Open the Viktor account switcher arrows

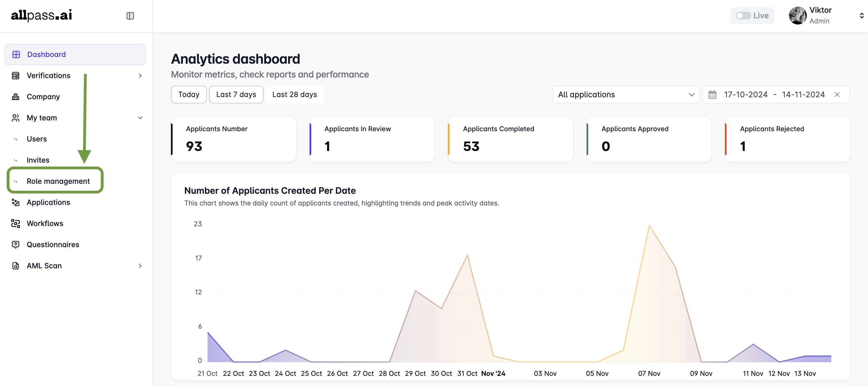pyautogui.click(x=861, y=16)
